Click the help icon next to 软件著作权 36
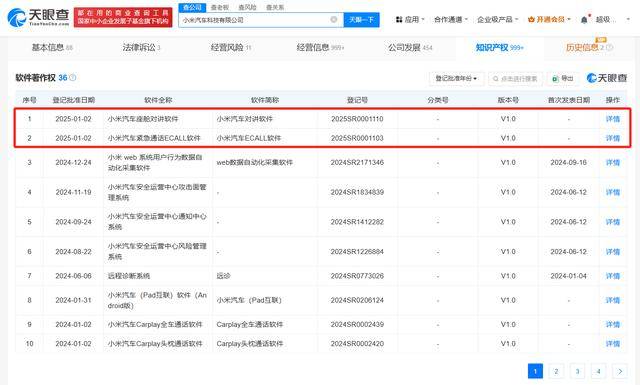 73,78
